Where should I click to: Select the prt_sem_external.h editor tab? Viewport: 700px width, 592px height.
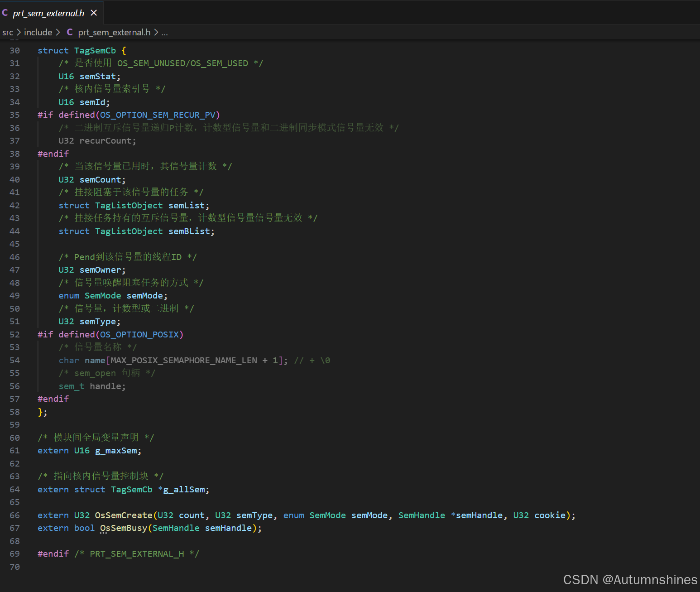click(52, 13)
